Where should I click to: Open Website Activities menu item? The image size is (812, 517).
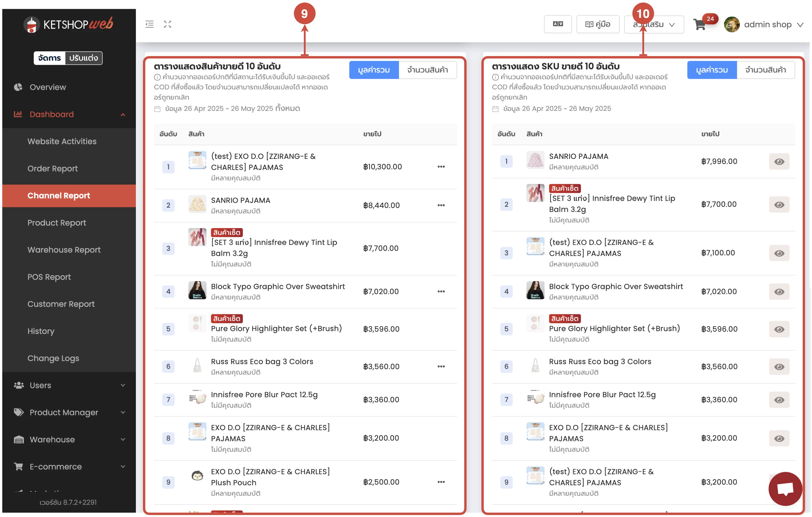point(69,141)
